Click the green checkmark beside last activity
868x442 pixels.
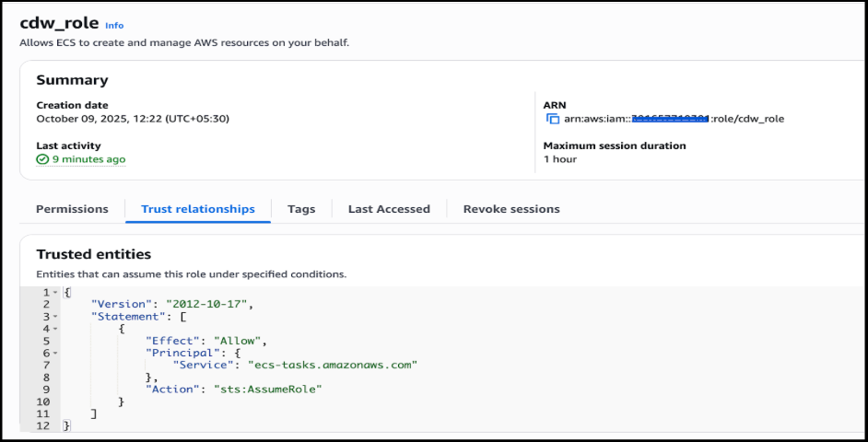click(42, 159)
